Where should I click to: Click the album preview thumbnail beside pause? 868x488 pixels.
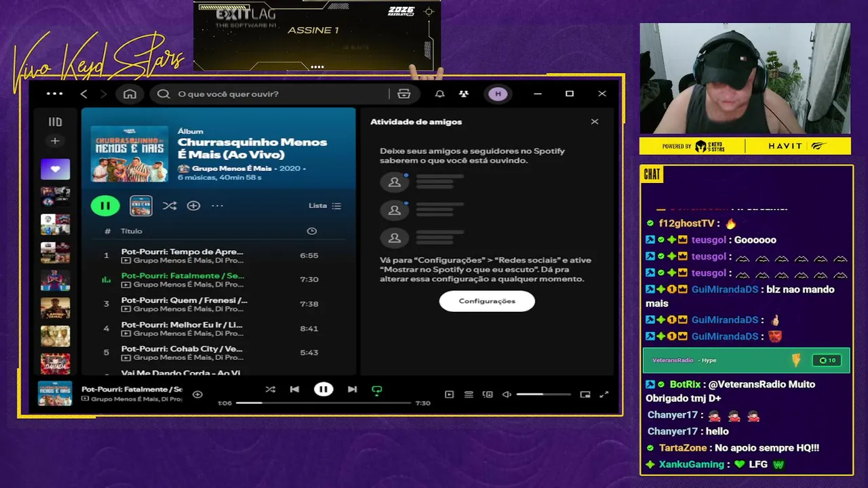(x=141, y=205)
